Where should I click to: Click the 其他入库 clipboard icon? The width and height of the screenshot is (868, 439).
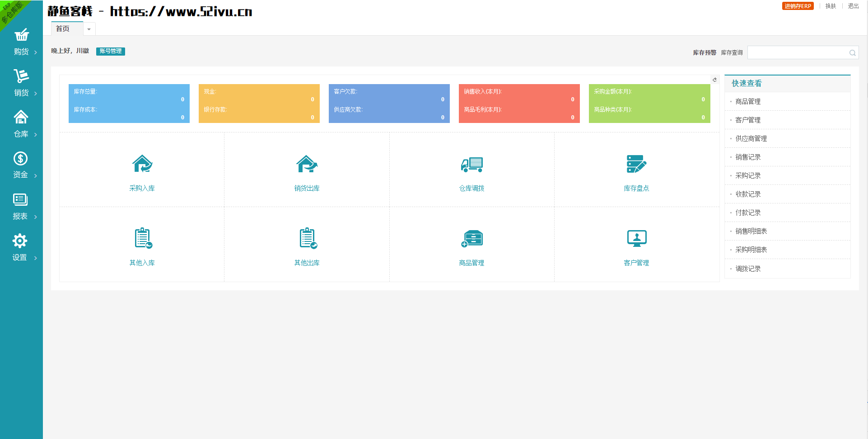pyautogui.click(x=143, y=238)
